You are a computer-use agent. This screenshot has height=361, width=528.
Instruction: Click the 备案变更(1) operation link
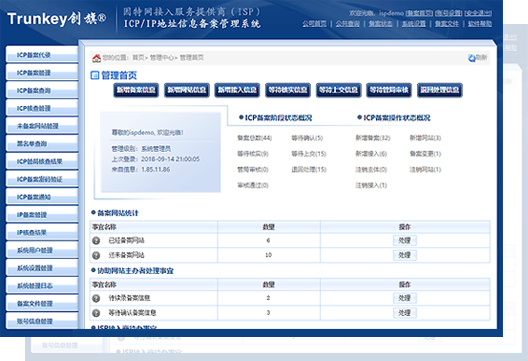coord(425,154)
